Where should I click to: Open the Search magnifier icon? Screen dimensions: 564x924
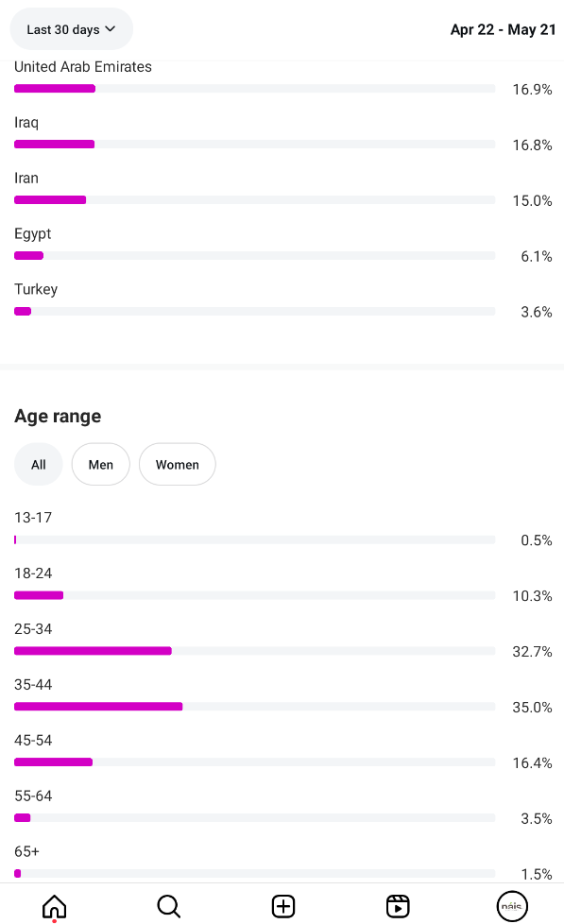168,906
